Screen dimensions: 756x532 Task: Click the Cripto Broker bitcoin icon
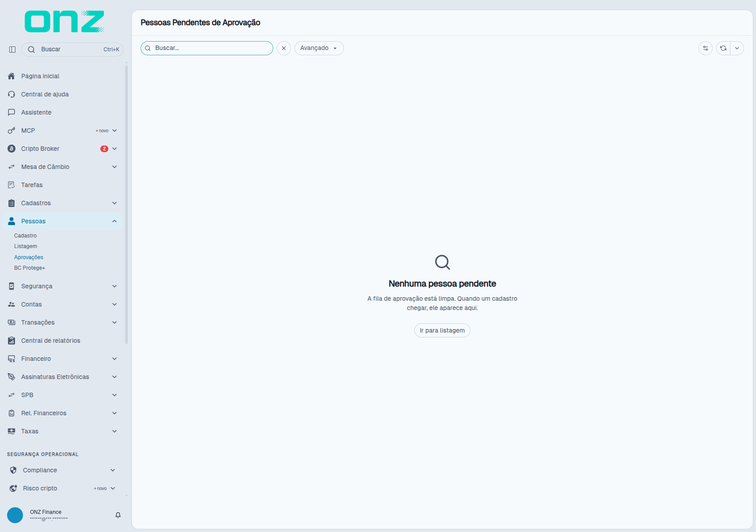[x=11, y=149]
